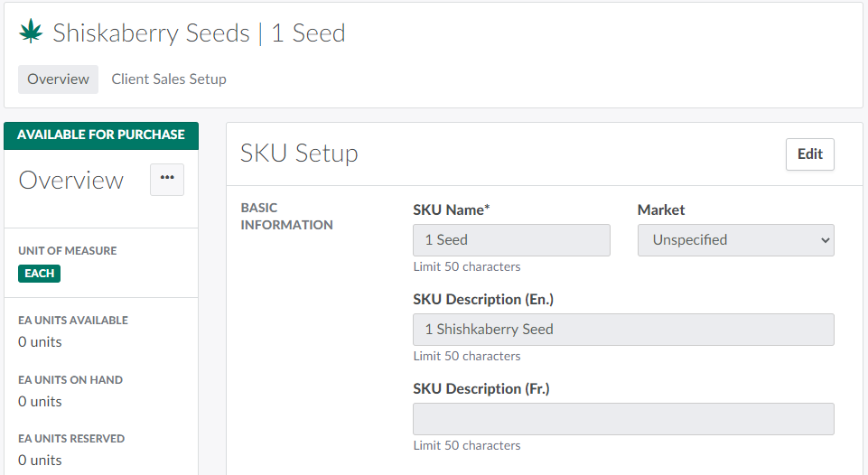This screenshot has height=475, width=868.
Task: Click the Market field label
Action: pyautogui.click(x=661, y=210)
